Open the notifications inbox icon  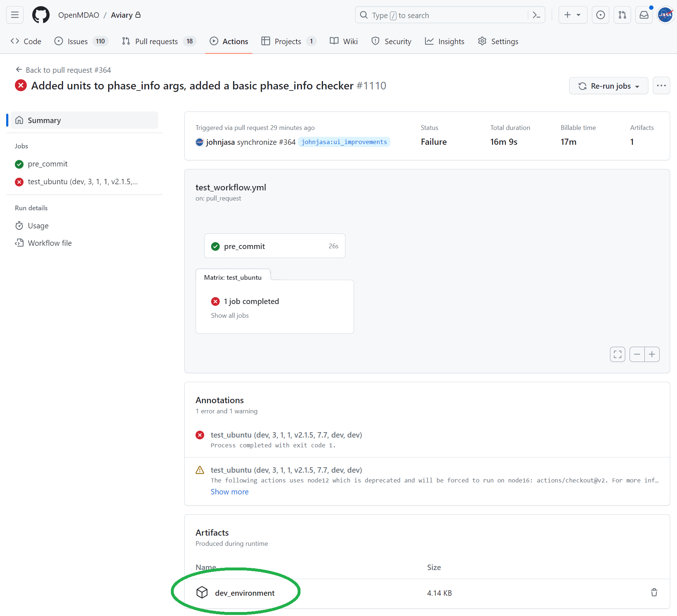(644, 15)
